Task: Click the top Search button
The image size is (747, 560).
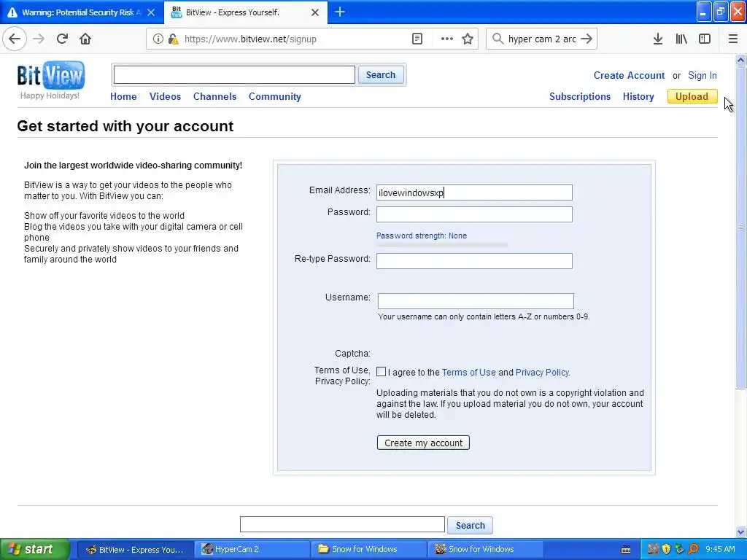Action: tap(381, 75)
